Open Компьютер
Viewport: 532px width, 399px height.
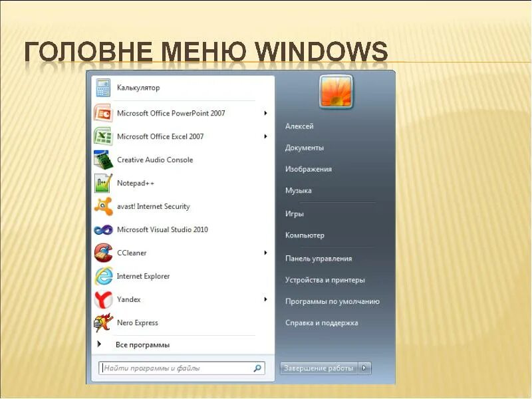305,235
